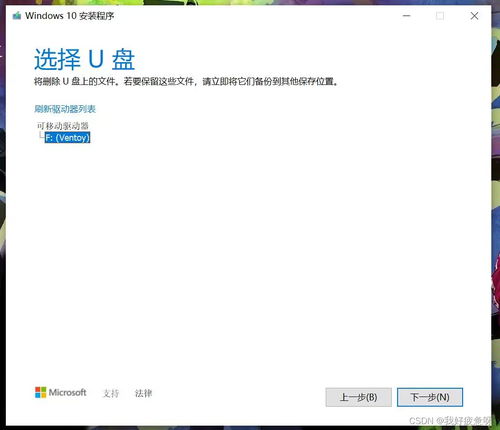Click the CSDN watermark at the corner
Image resolution: width=500 pixels, height=430 pixels.
(x=450, y=421)
